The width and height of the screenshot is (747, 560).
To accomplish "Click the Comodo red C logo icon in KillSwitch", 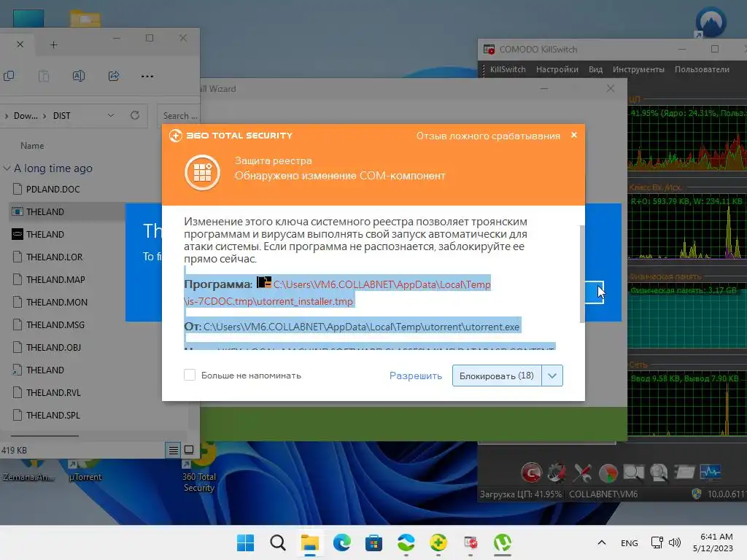I will tap(531, 472).
